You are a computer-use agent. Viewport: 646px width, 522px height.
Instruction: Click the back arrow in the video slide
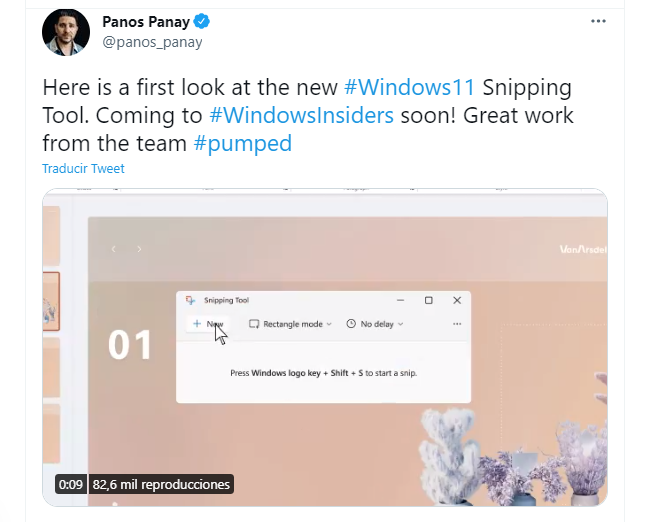coord(114,249)
